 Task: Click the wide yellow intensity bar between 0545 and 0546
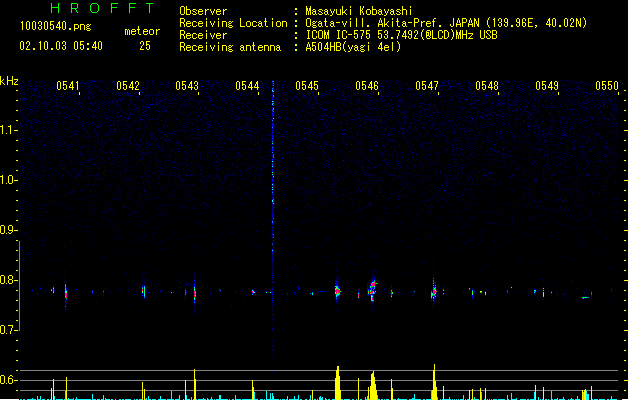[338, 383]
